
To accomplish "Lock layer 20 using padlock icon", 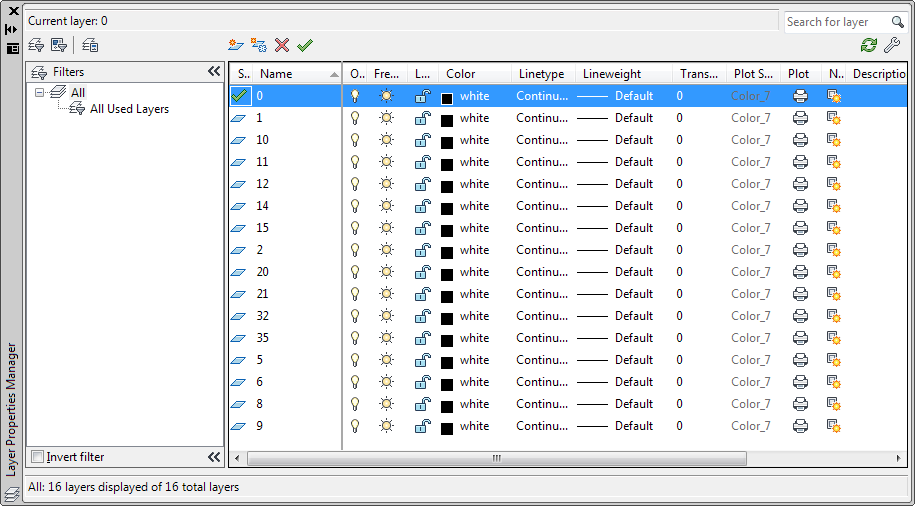I will pyautogui.click(x=423, y=272).
